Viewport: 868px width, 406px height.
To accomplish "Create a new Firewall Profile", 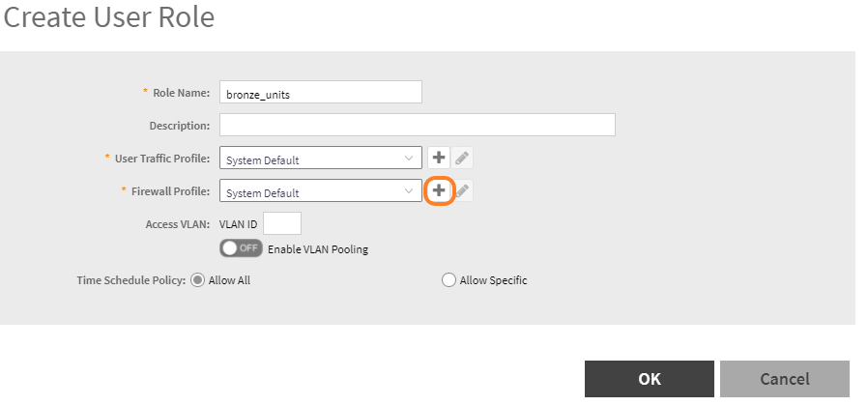I will pos(439,191).
